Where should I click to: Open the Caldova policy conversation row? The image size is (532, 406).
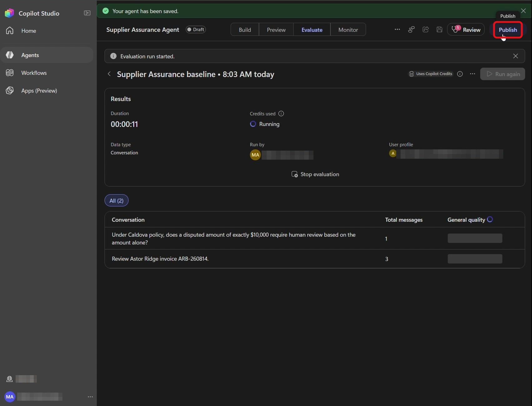click(315, 239)
